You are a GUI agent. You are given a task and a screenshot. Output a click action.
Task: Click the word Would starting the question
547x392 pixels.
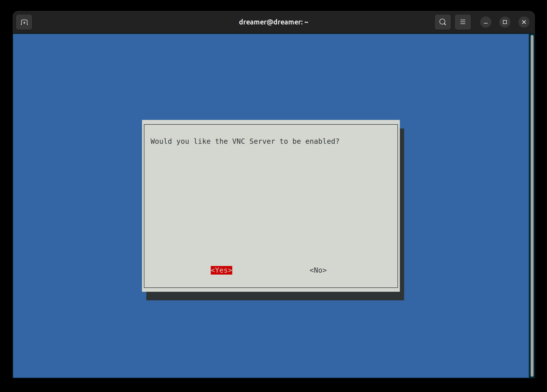click(x=161, y=141)
